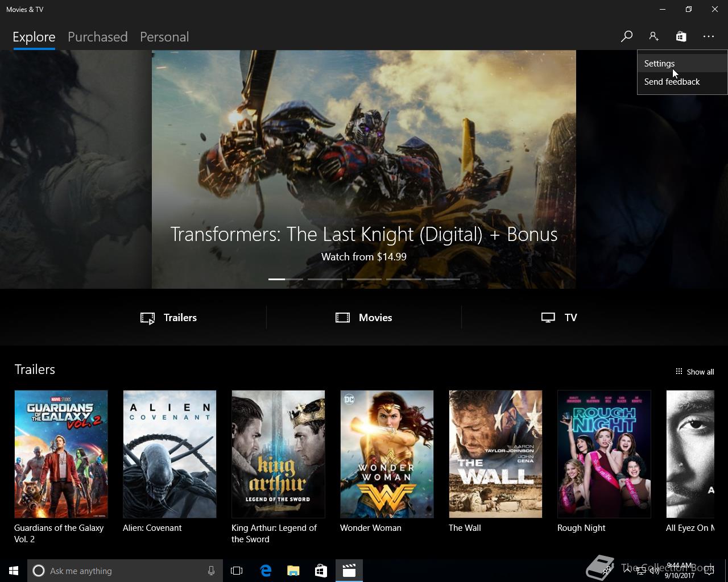This screenshot has width=728, height=582.
Task: Open Microsoft Store from taskbar
Action: coord(321,571)
